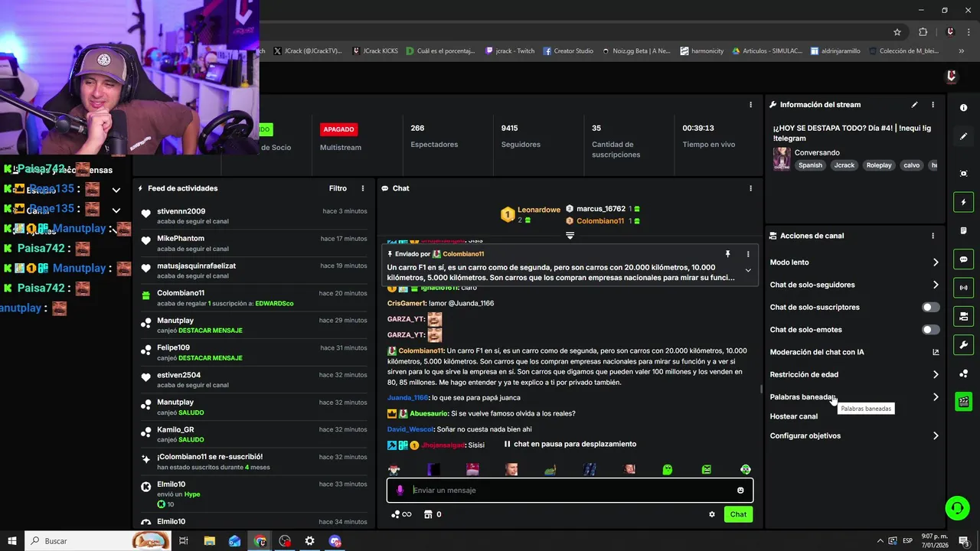
Task: Expand the chat leaderboard arrow under Leonardowe
Action: (570, 236)
